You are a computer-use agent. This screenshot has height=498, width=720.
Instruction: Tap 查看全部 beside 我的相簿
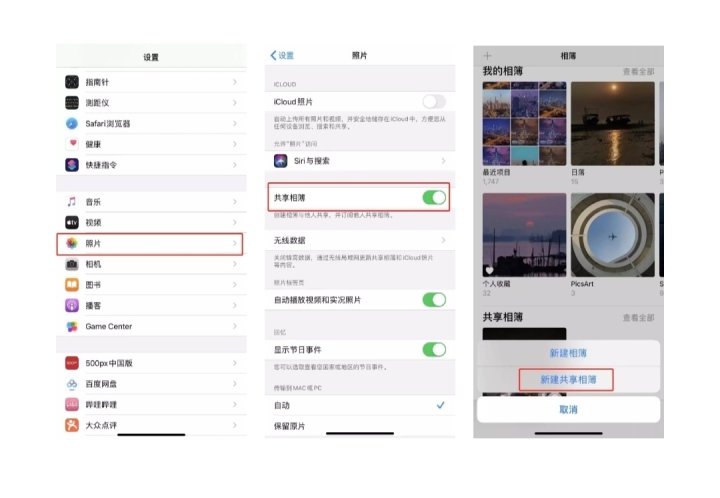(638, 72)
